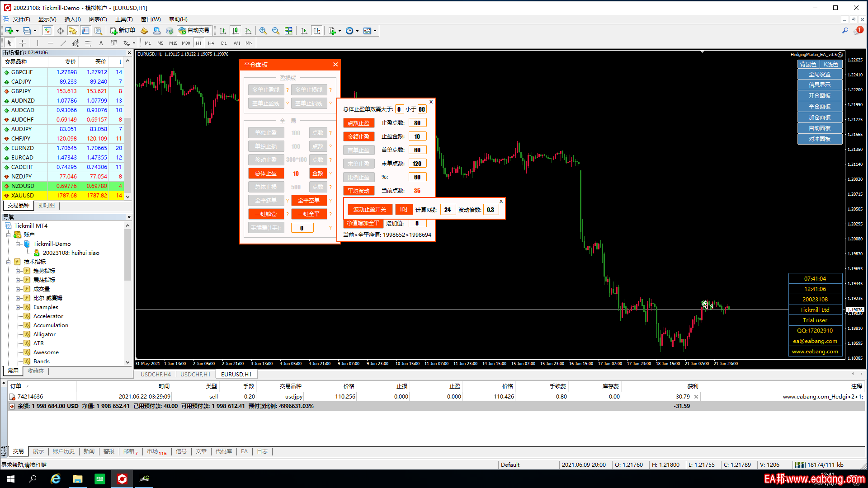Open the Profiles icon in toolbar
Viewport: 868px width, 488px height.
coord(27,31)
